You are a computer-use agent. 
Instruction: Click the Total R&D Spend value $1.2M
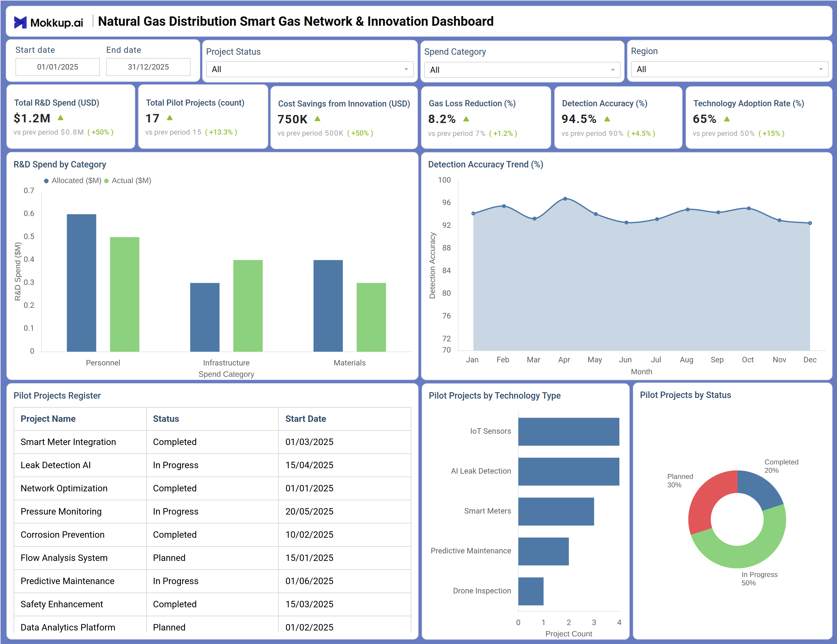[x=32, y=118]
